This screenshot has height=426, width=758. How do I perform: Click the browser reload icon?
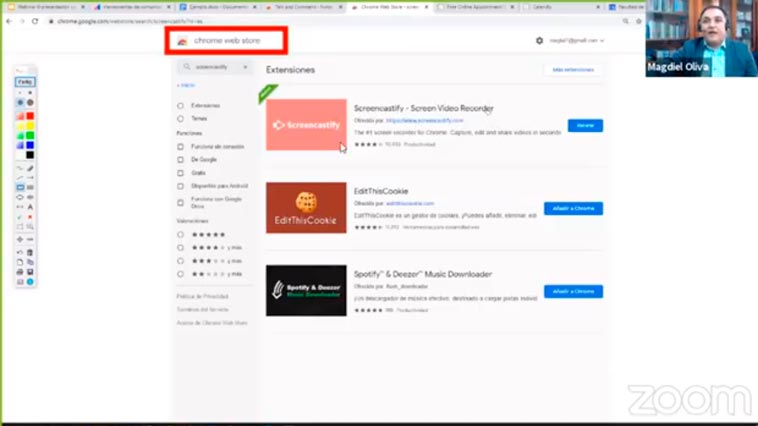(x=35, y=21)
